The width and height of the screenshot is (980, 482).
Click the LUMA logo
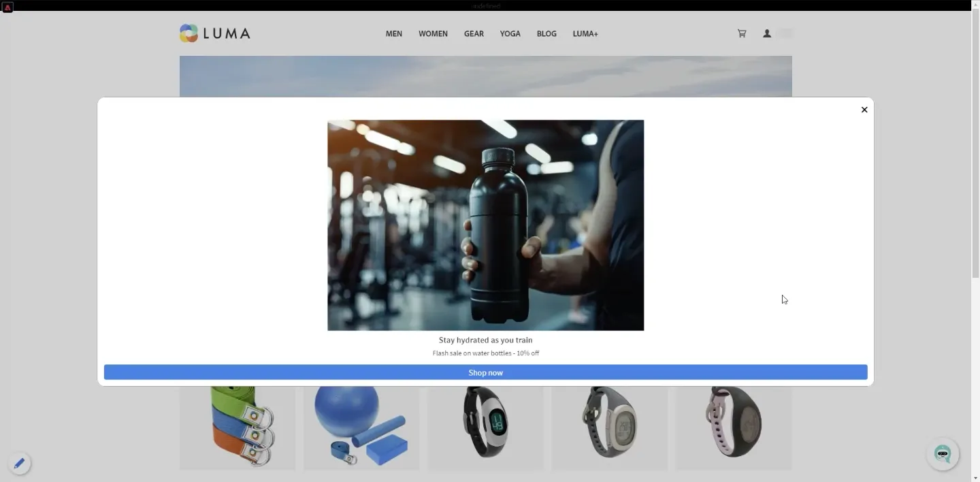click(215, 33)
